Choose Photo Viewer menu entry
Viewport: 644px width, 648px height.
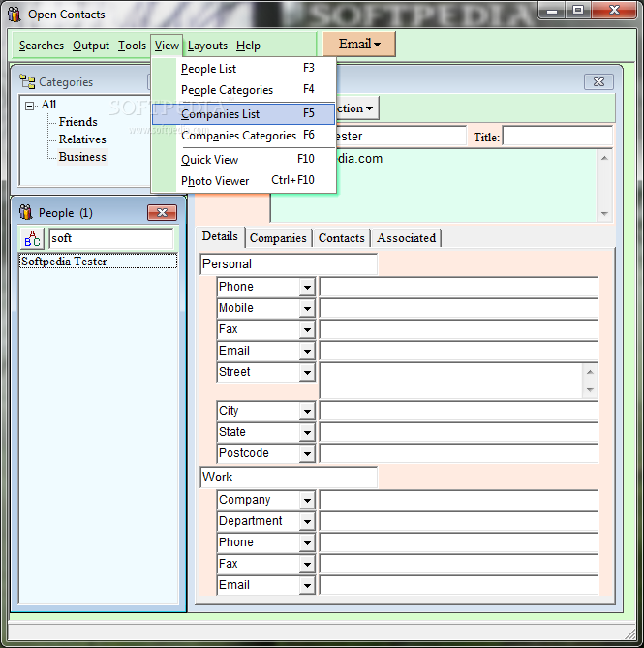[x=244, y=180]
